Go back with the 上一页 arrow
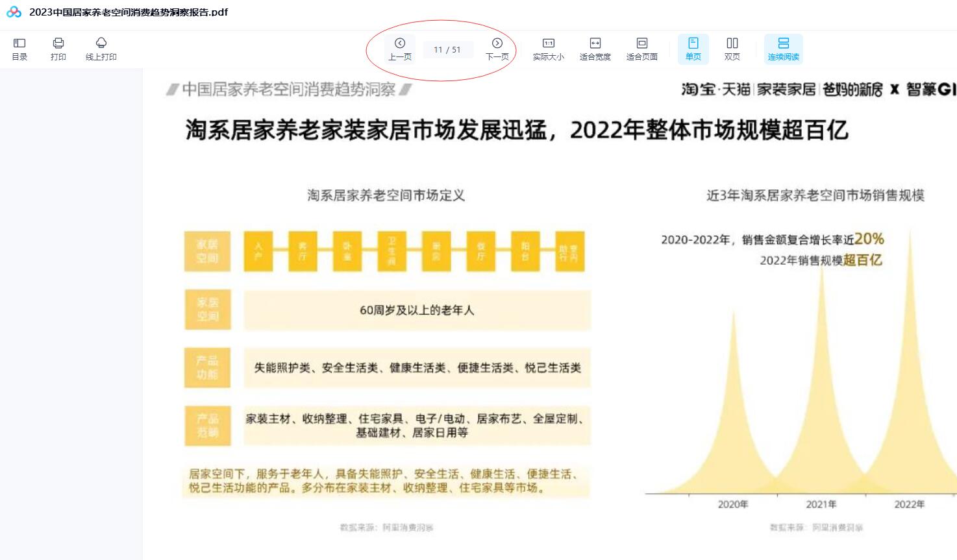This screenshot has height=560, width=957. pyautogui.click(x=400, y=49)
